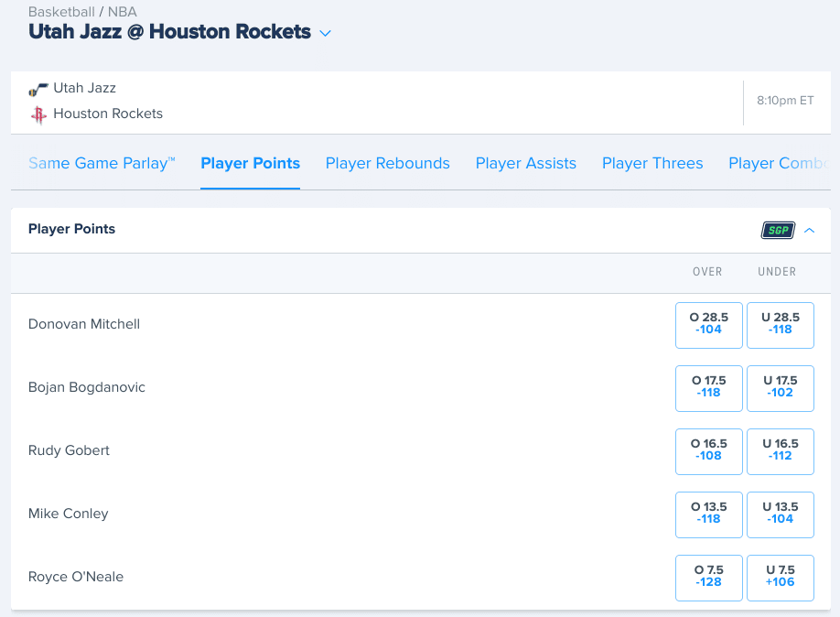Click the Utah Jazz @ Houston Rockets title
The width and height of the screenshot is (840, 617).
pos(169,32)
